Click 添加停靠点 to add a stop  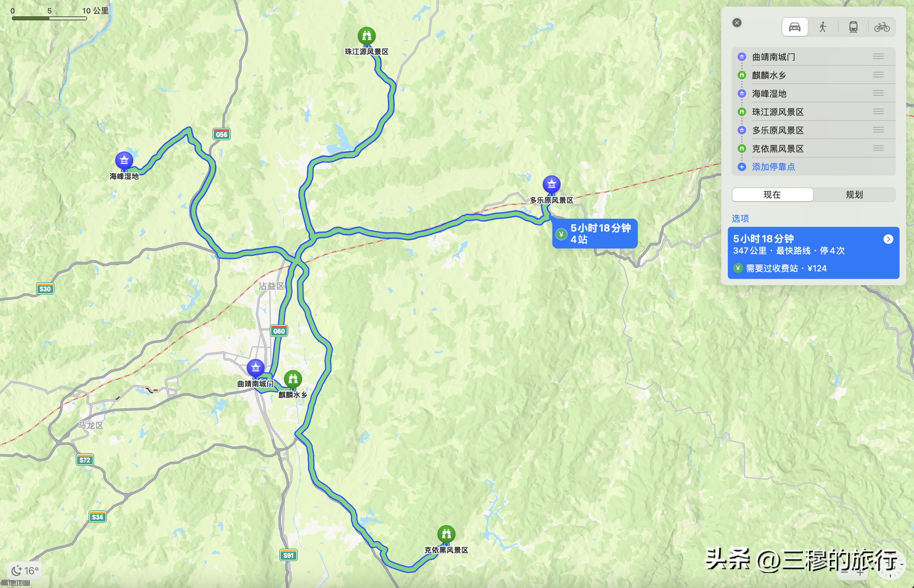click(773, 167)
